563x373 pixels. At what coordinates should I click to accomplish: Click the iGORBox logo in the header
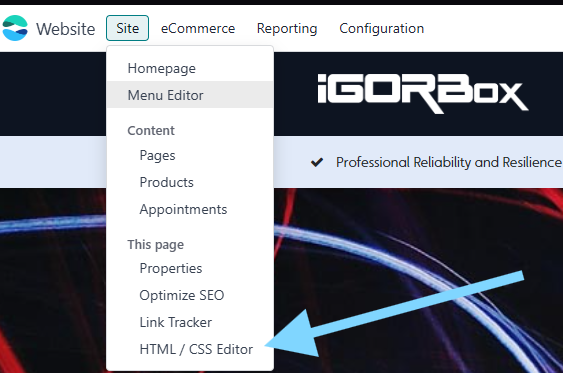coord(423,93)
